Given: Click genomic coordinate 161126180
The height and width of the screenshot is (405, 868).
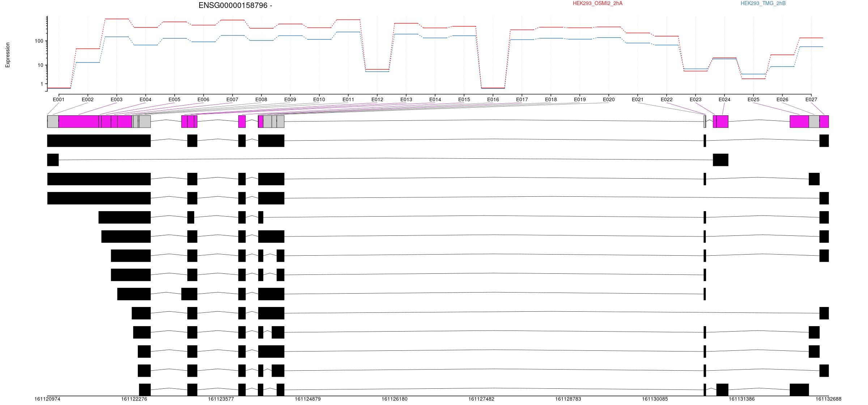Looking at the screenshot, I should pos(395,399).
